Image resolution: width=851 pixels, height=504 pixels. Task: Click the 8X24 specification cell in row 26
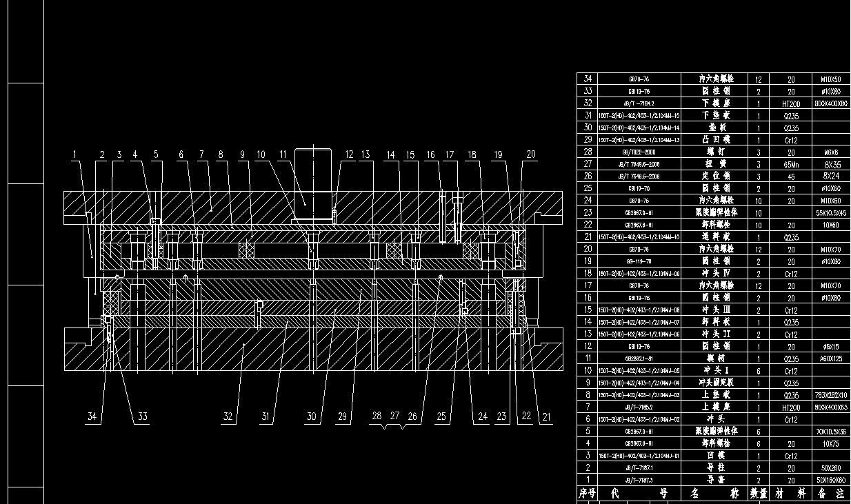pyautogui.click(x=832, y=176)
